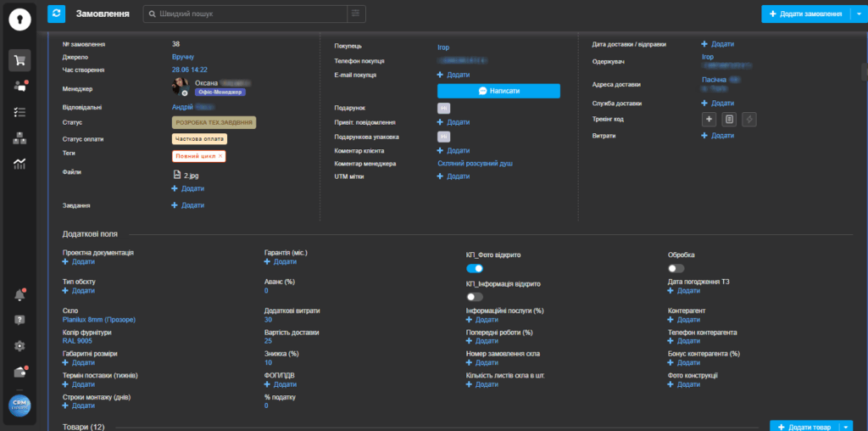Open the analytics chart icon in sidebar
Screen dimensions: 868x431
click(19, 164)
